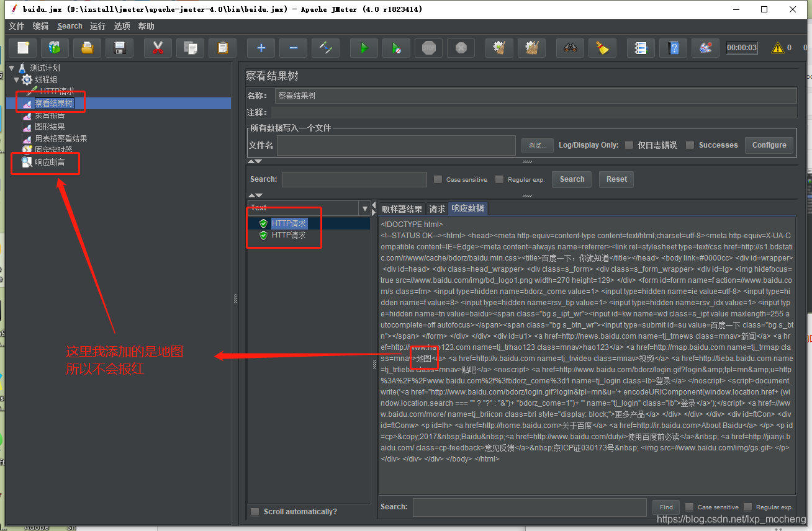812x531 pixels.
Task: Enable Scroll automatically checkbox
Action: point(255,512)
